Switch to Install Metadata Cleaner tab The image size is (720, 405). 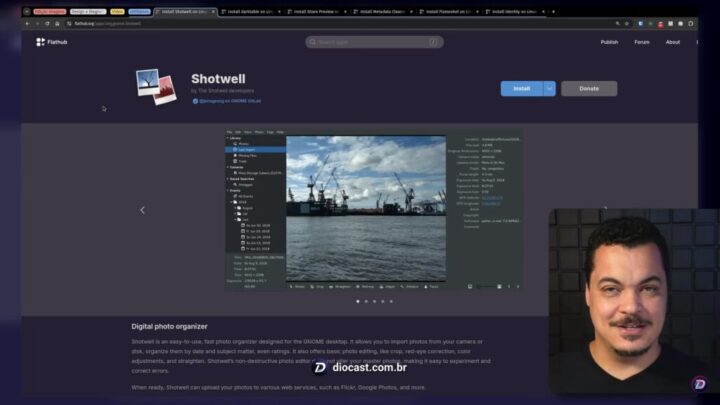(379, 11)
